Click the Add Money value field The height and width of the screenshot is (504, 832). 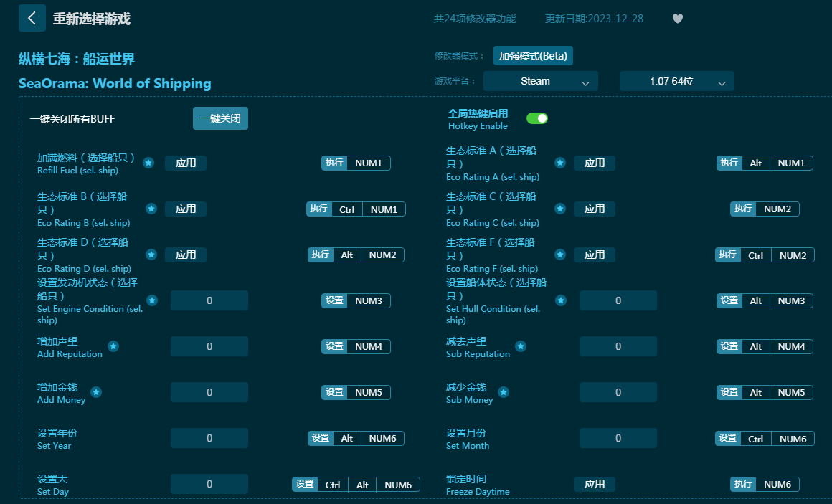click(x=209, y=392)
